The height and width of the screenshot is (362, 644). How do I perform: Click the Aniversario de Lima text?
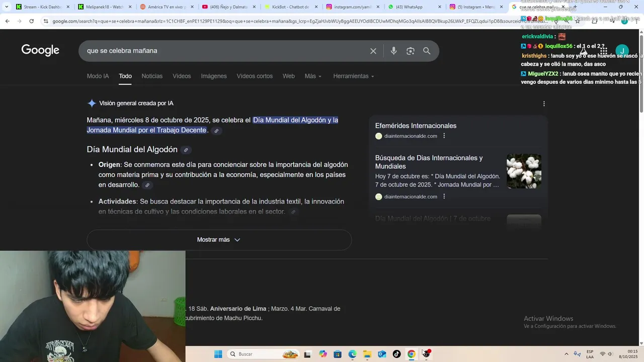tap(238, 309)
